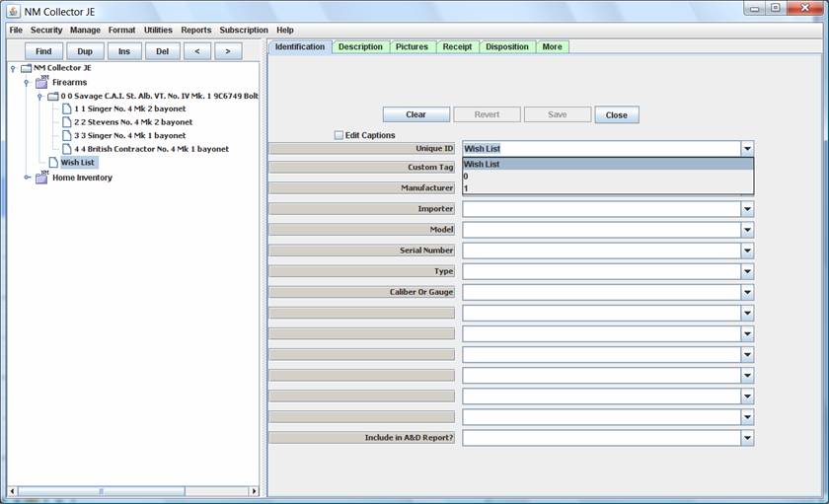Click the Home Inventory folder icon
Viewport: 829px width, 504px height.
click(x=41, y=179)
